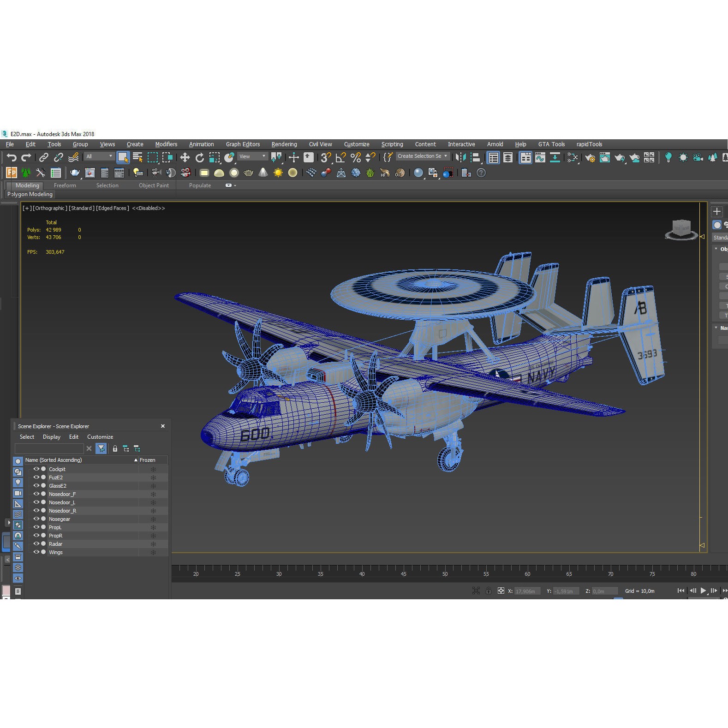
Task: Play the animation
Action: click(703, 591)
